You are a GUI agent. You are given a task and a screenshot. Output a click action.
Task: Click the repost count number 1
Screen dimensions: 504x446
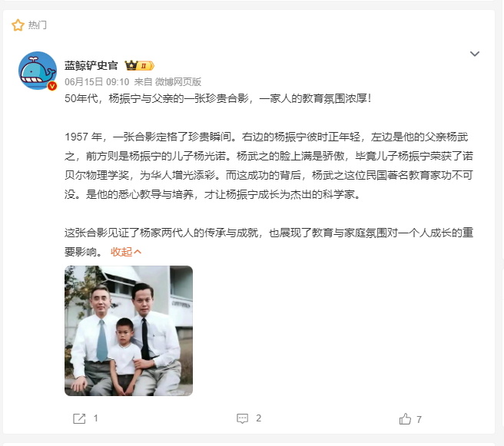click(95, 418)
